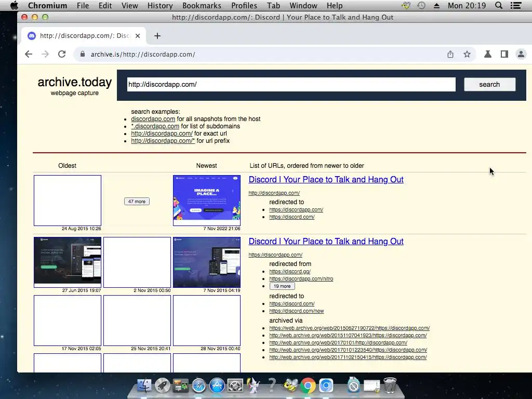Open first Discord Your Place to Talk link
Image resolution: width=532 pixels, height=399 pixels.
326,179
